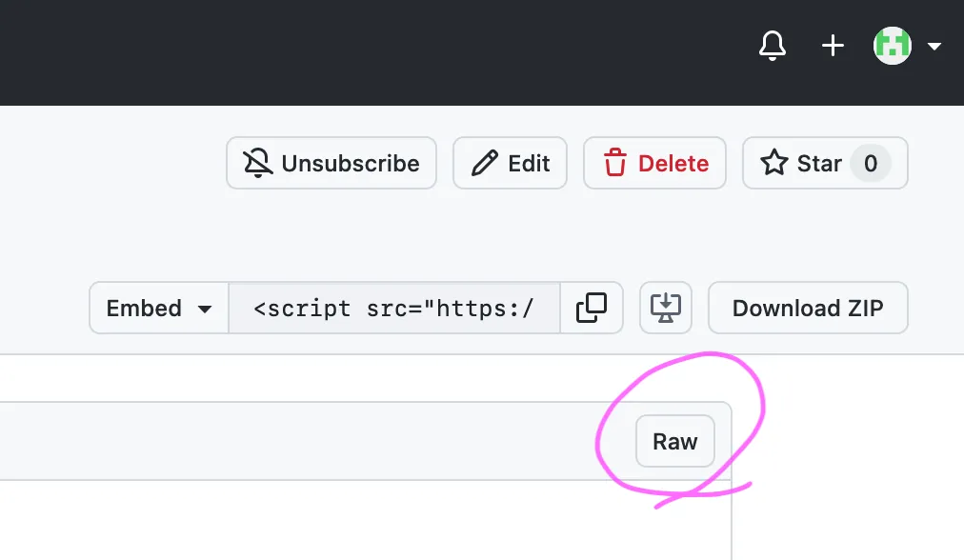Open the user menu caret beside avatar

[934, 46]
